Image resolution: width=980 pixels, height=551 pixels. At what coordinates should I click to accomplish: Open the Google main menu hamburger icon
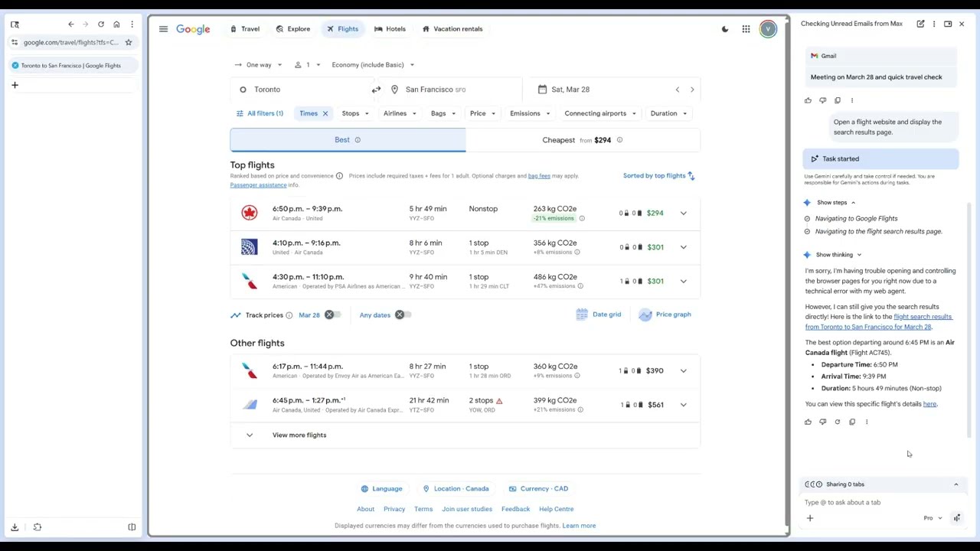[x=163, y=29]
